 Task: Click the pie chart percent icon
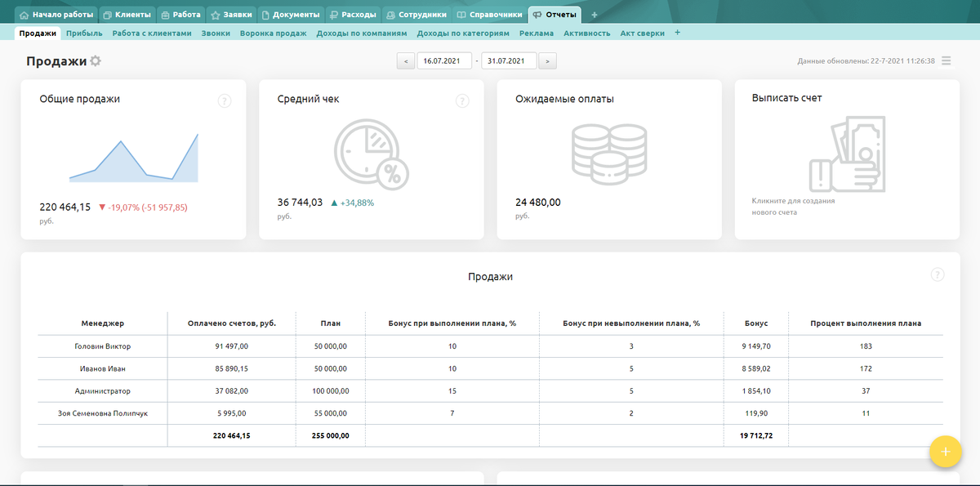click(x=372, y=154)
